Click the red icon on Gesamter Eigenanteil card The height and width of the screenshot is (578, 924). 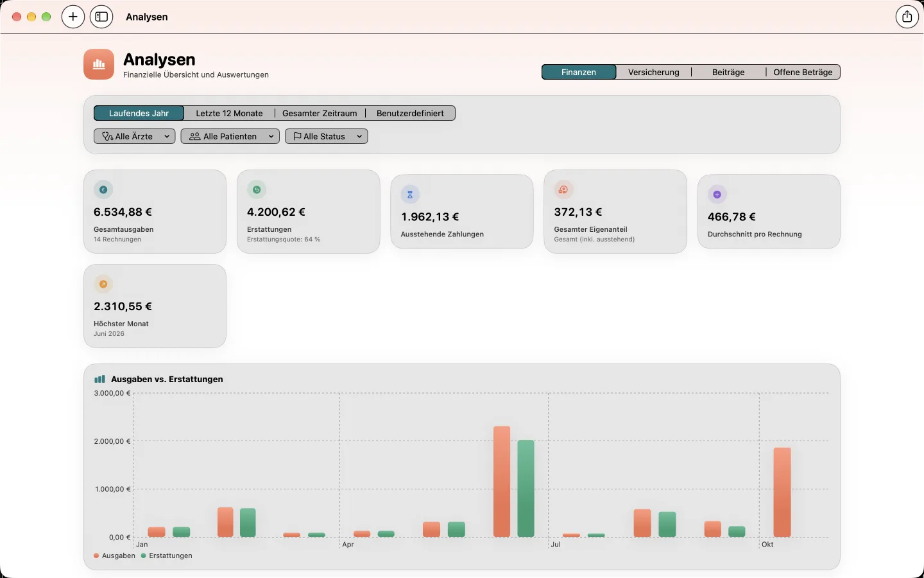pyautogui.click(x=563, y=189)
